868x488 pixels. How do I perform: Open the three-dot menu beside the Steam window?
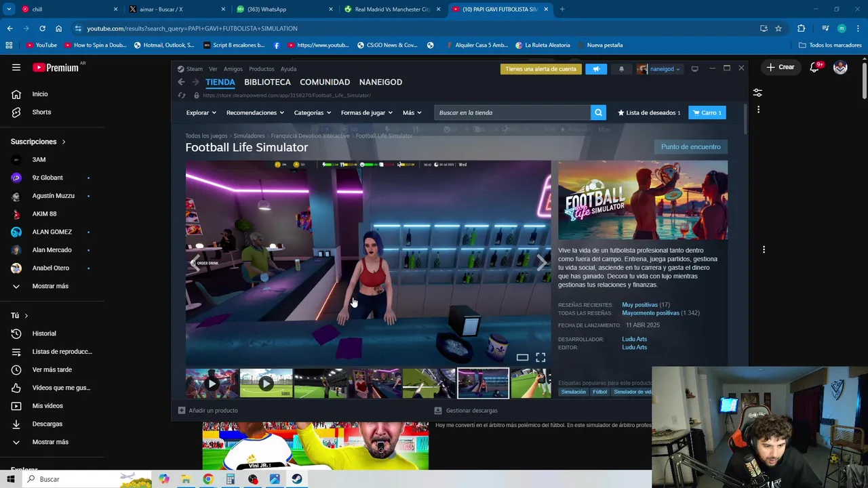(764, 249)
